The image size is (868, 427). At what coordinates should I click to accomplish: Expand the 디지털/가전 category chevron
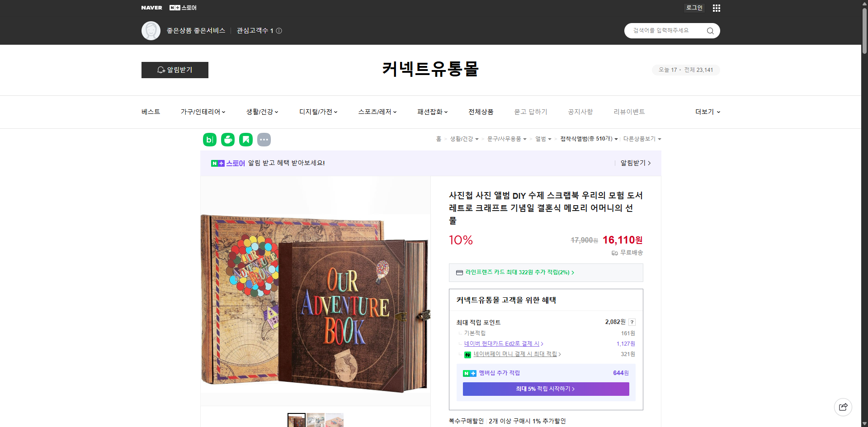tap(335, 112)
